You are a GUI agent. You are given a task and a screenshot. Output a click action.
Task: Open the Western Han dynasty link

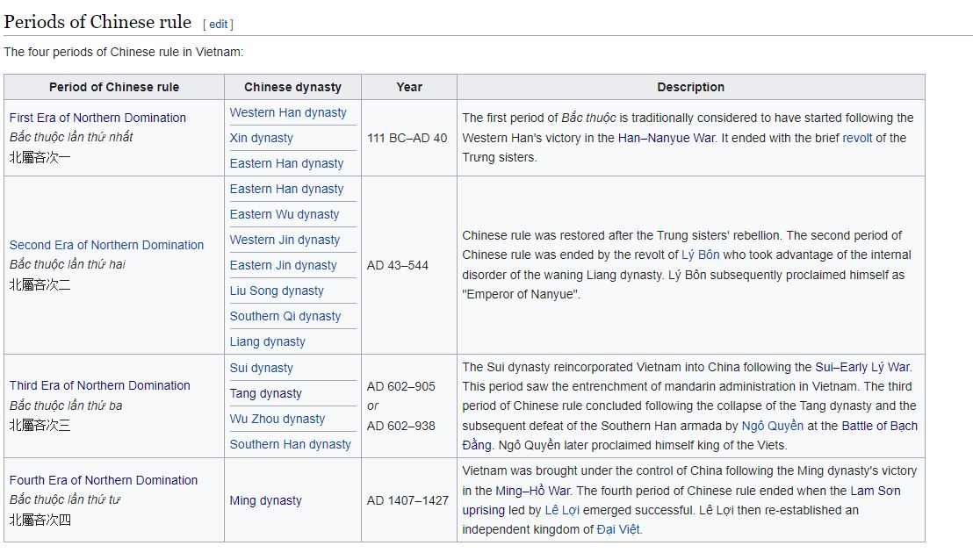pyautogui.click(x=288, y=112)
